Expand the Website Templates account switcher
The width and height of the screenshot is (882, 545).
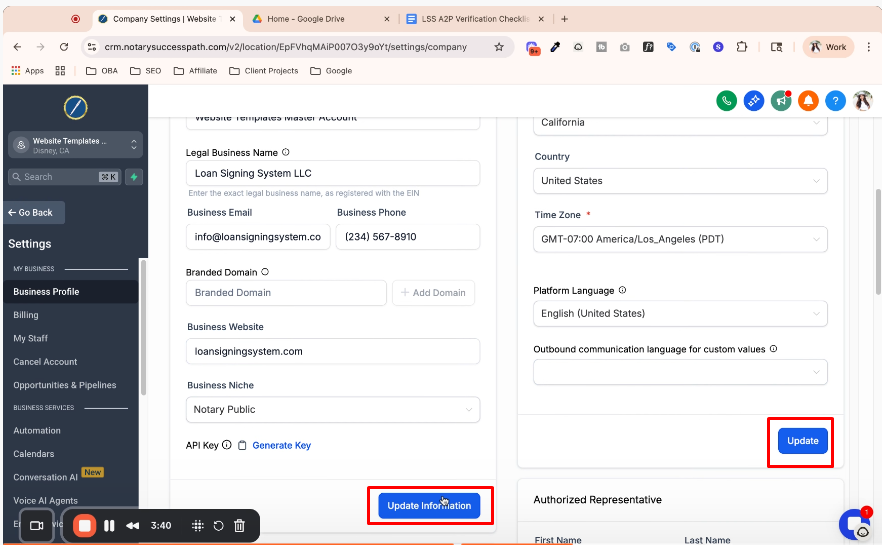(x=75, y=145)
